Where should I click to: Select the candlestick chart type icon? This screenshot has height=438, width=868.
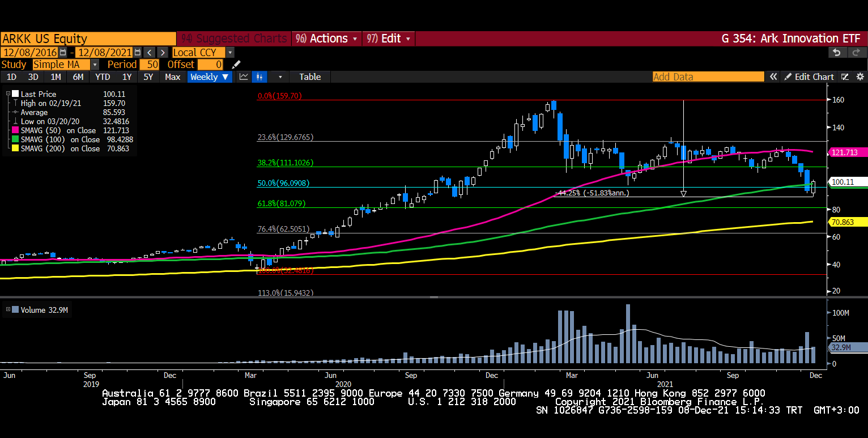(260, 77)
